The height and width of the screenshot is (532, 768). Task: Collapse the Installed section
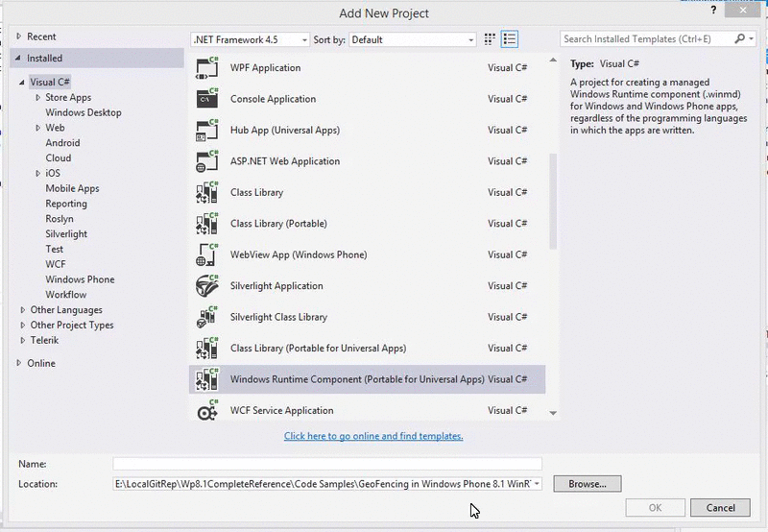[18, 58]
